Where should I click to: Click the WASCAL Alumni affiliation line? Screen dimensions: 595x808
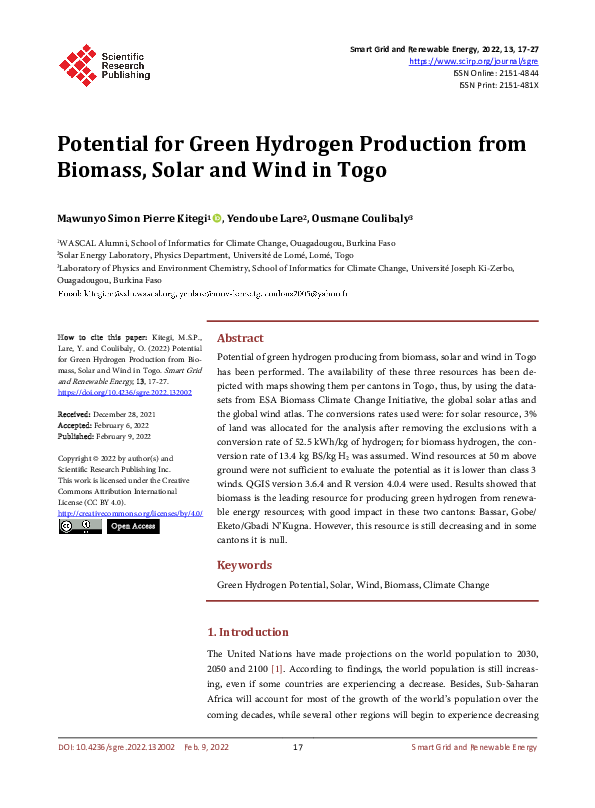click(226, 243)
